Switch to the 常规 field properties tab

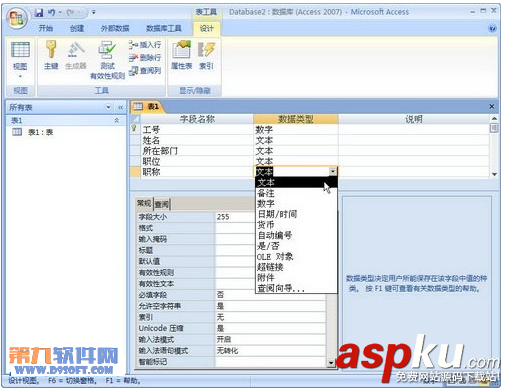click(x=144, y=203)
